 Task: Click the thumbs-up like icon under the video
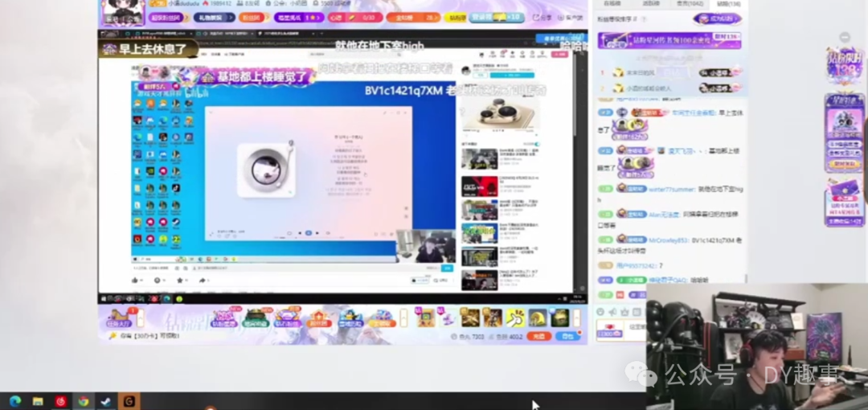pos(137,281)
